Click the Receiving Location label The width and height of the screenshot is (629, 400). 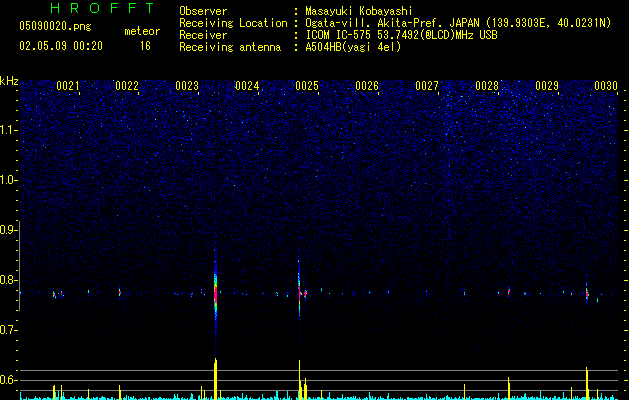[x=233, y=23]
